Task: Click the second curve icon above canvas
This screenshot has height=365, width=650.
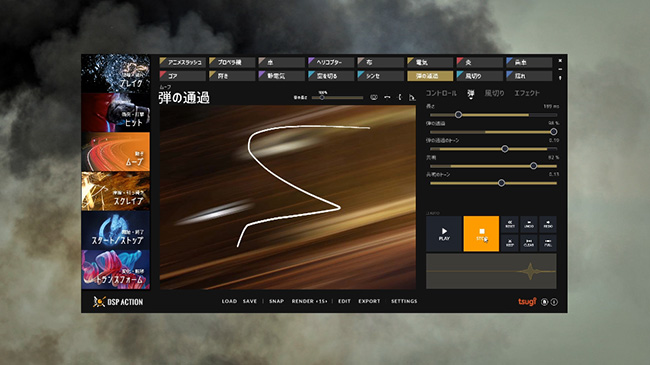Action: [x=387, y=97]
